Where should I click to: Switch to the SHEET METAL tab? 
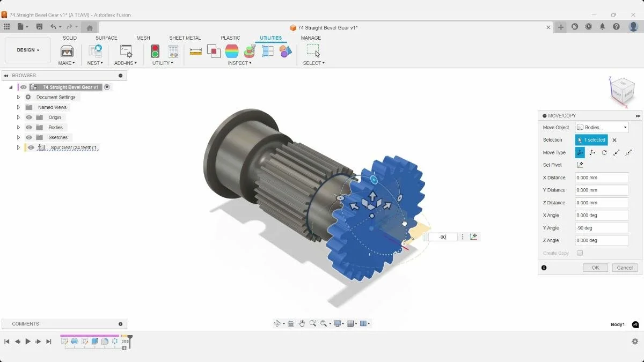click(x=185, y=38)
